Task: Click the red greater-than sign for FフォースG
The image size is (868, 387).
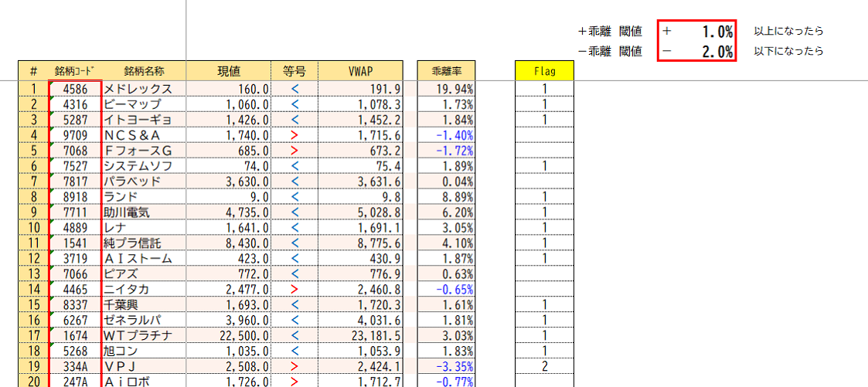Action: [x=294, y=151]
